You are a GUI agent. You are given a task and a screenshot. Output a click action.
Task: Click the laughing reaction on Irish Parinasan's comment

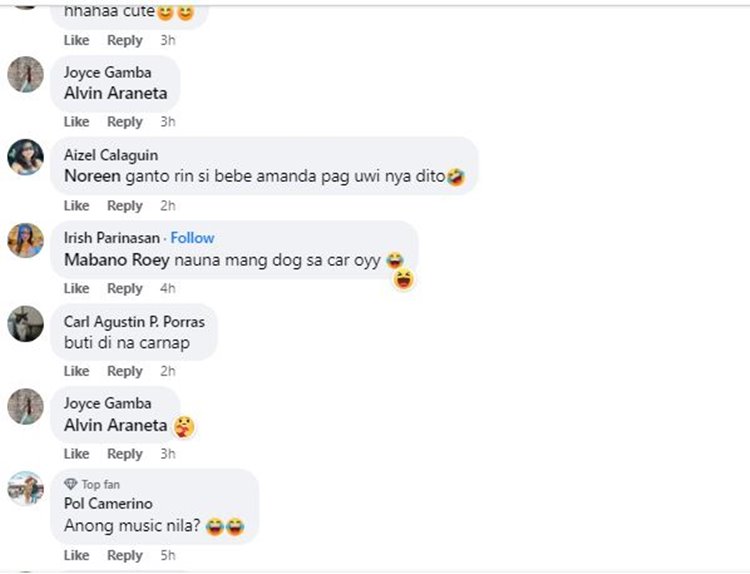tap(404, 280)
